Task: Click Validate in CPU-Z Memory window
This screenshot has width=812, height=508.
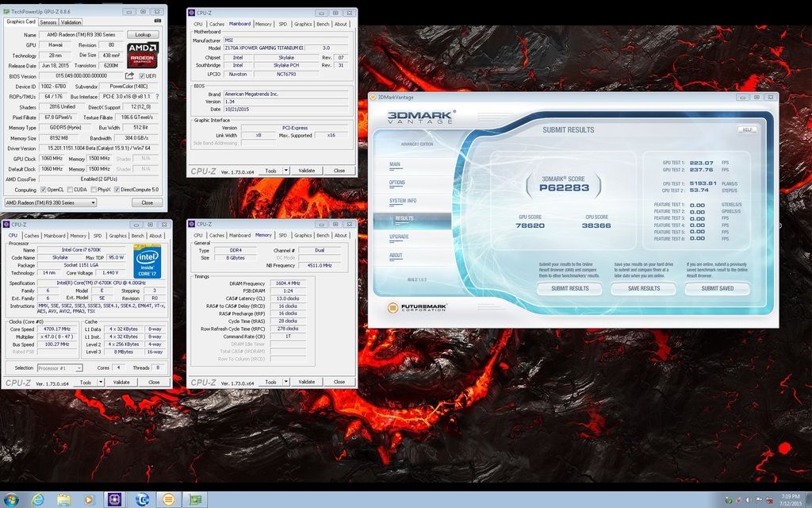Action: click(x=307, y=382)
